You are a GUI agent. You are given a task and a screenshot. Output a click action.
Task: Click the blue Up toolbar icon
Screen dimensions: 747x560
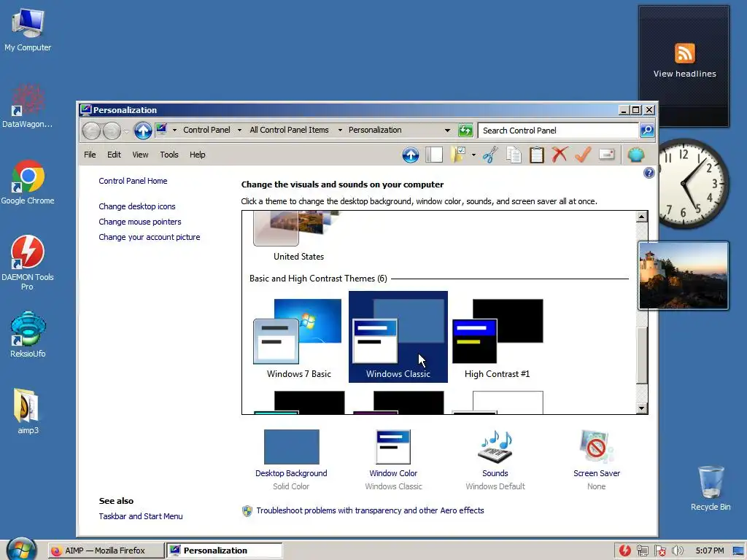point(410,155)
